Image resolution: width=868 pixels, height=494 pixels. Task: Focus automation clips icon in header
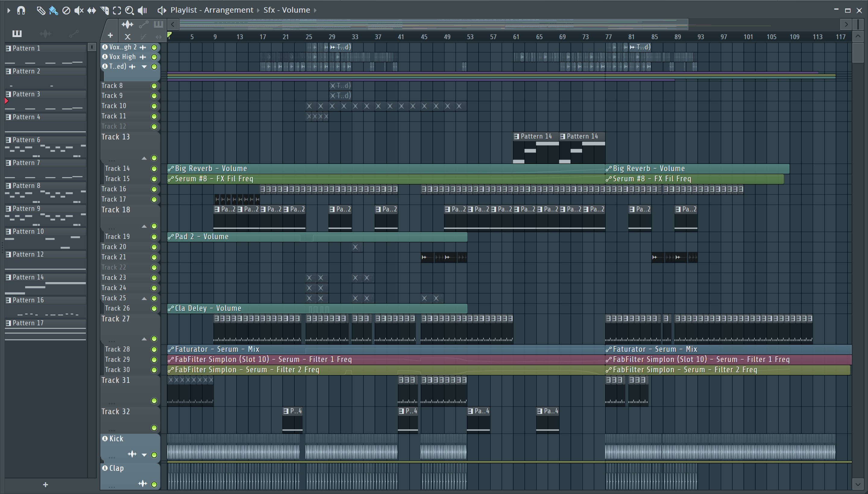pos(143,24)
